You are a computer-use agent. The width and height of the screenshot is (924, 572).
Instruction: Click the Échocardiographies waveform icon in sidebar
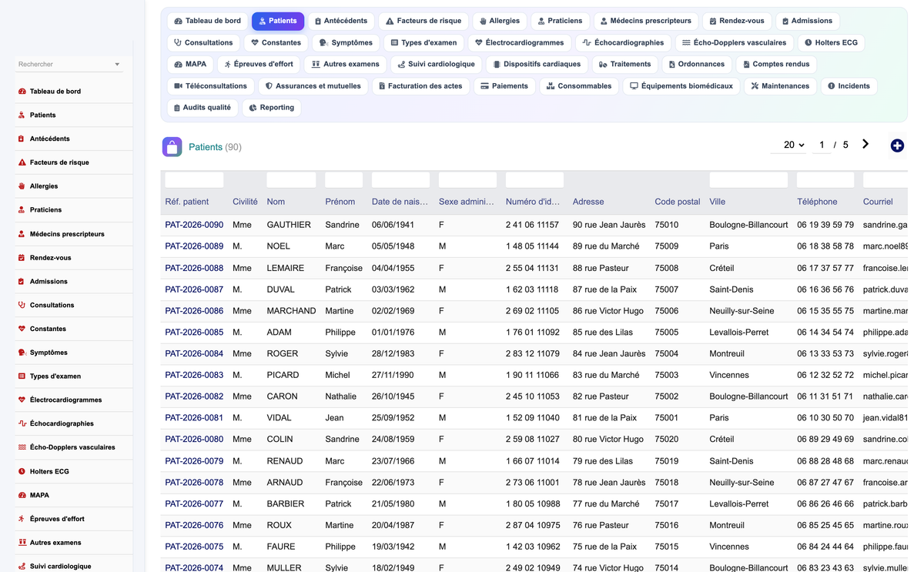click(x=22, y=424)
